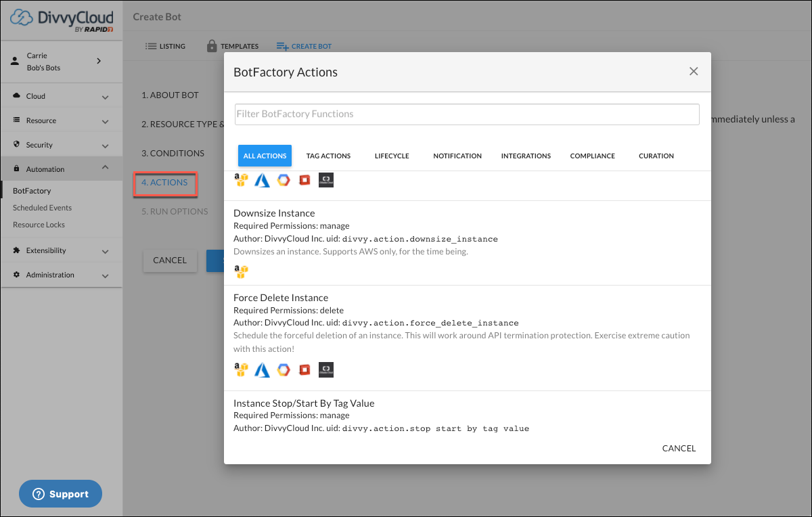Open the Support button
The width and height of the screenshot is (812, 517).
point(60,494)
